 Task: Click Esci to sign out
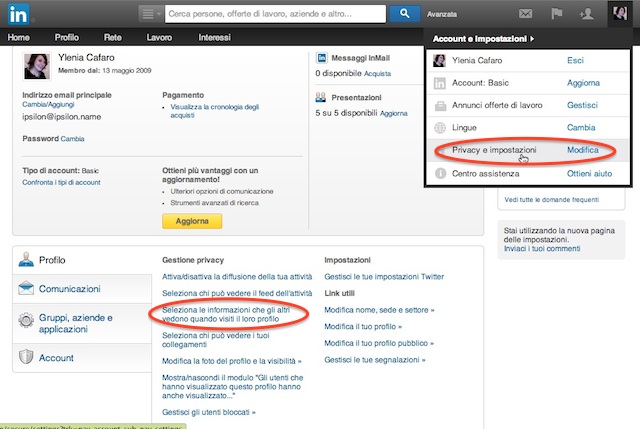(575, 60)
